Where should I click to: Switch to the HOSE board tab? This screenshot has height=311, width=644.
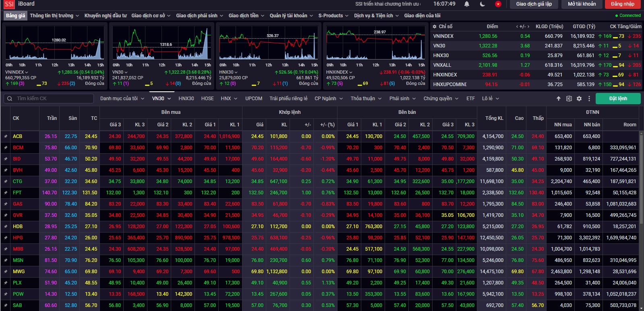207,99
